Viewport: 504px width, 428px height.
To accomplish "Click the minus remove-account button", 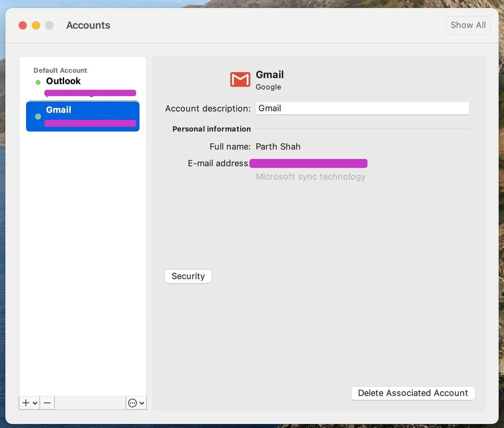I will coord(47,403).
